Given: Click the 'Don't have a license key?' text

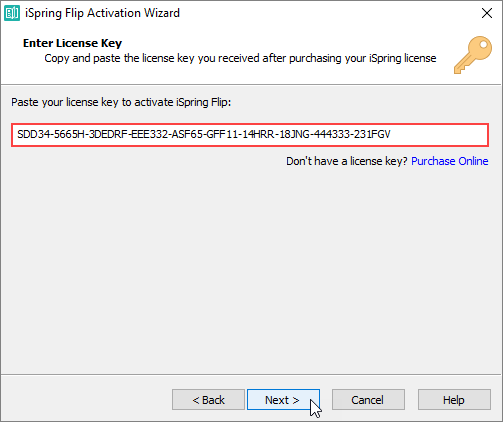Looking at the screenshot, I should click(x=347, y=161).
